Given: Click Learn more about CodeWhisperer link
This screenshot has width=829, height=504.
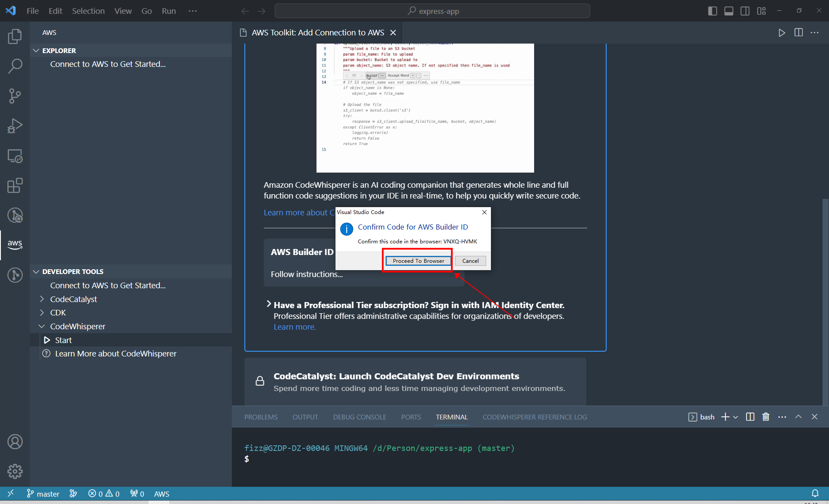Looking at the screenshot, I should [x=116, y=353].
